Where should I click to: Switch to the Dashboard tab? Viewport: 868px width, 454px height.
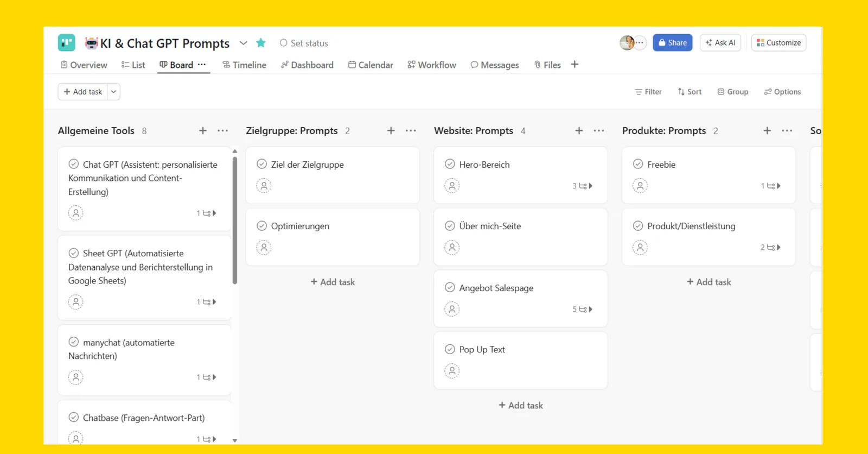pyautogui.click(x=307, y=65)
